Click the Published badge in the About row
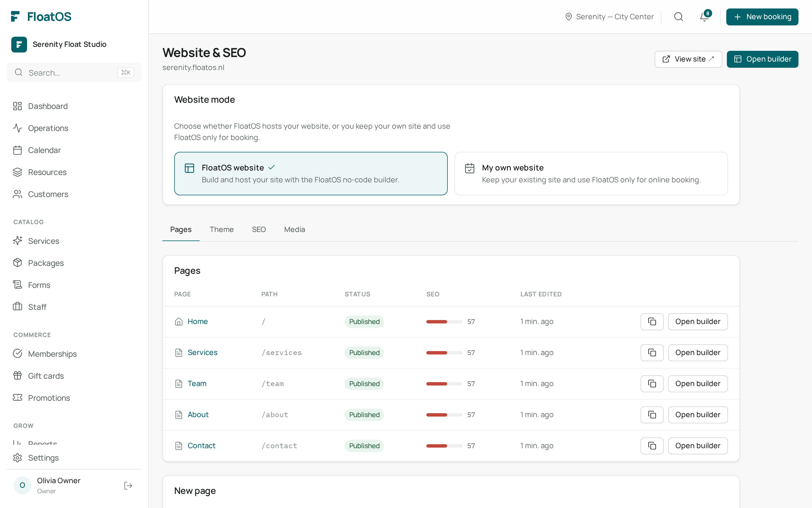This screenshot has height=508, width=812. coord(364,415)
